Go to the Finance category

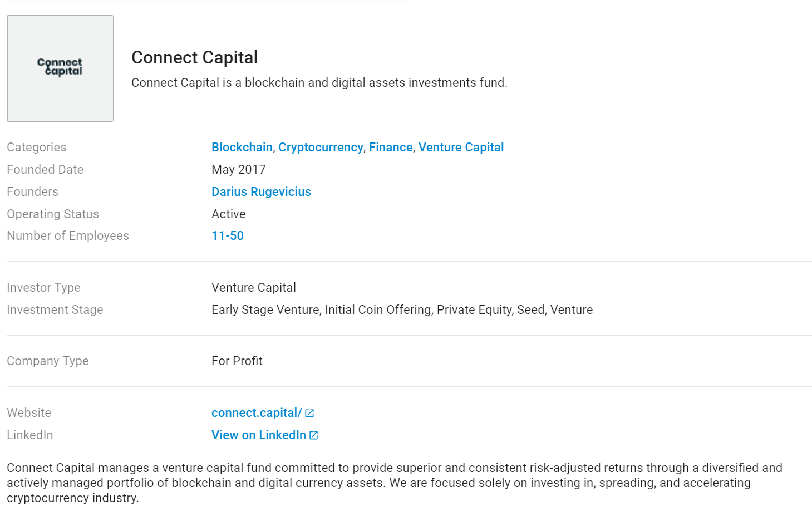(391, 147)
